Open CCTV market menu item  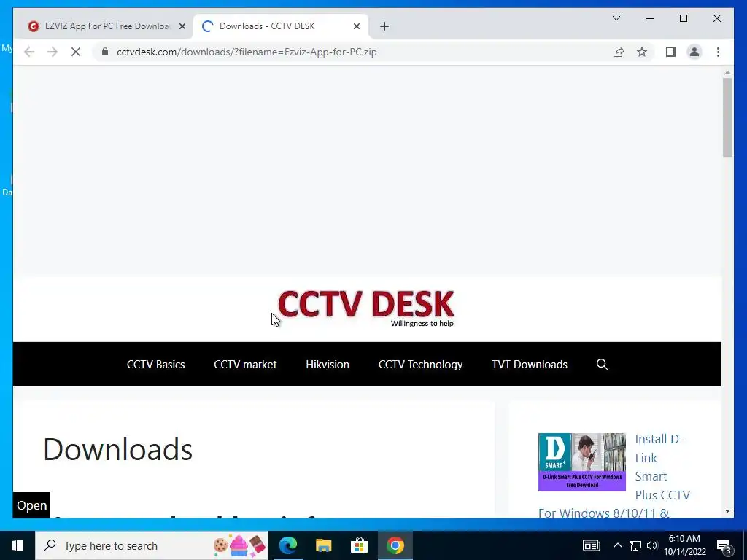[x=245, y=365]
